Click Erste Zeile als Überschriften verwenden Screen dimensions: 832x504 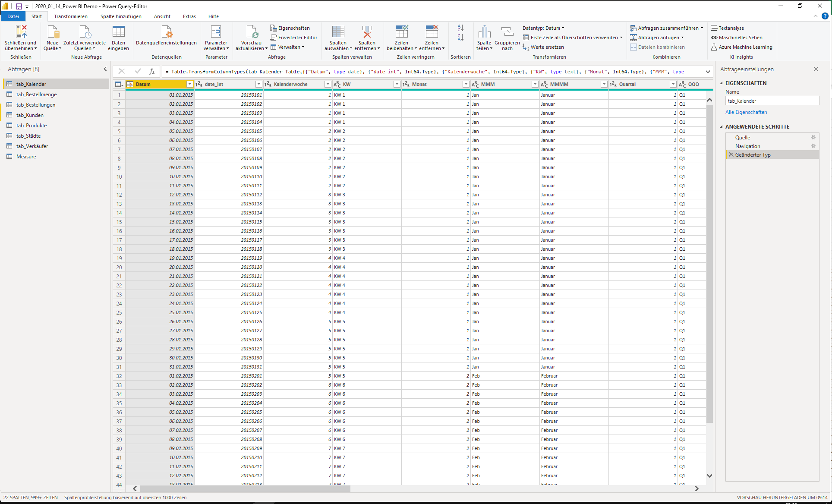click(x=573, y=38)
